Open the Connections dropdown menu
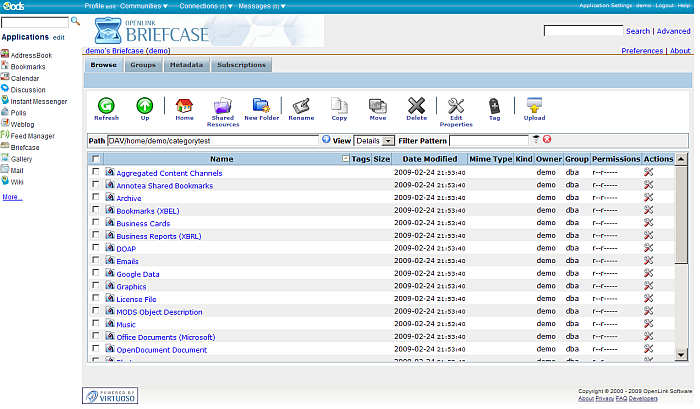700x409 pixels. click(x=206, y=5)
